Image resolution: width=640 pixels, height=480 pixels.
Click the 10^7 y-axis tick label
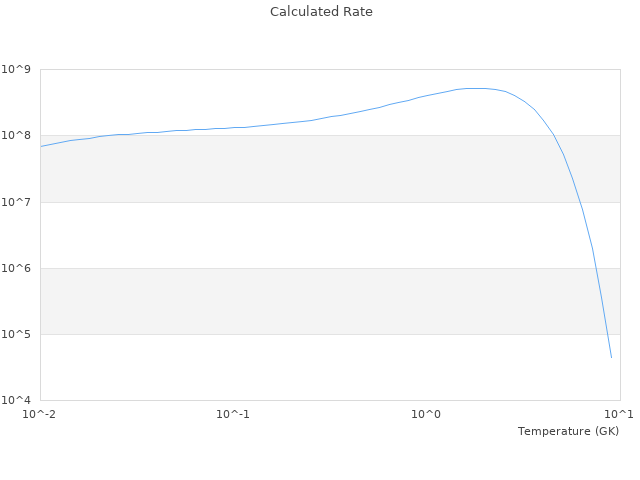coord(17,202)
